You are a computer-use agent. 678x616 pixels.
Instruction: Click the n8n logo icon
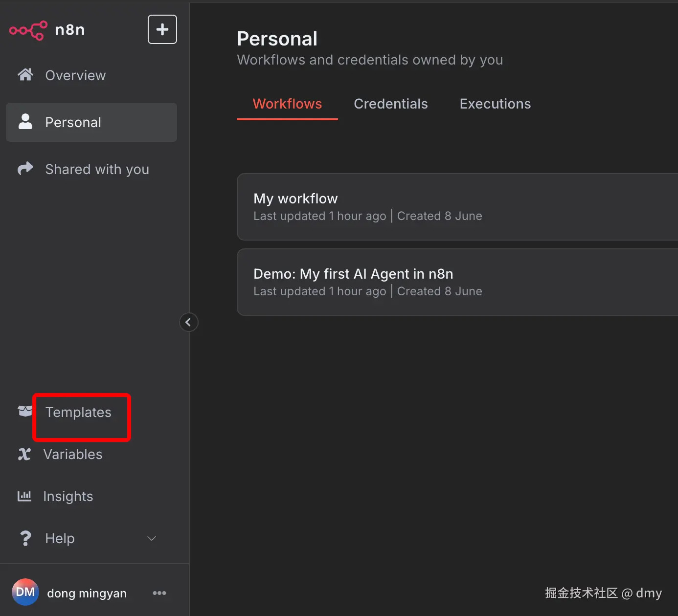28,30
